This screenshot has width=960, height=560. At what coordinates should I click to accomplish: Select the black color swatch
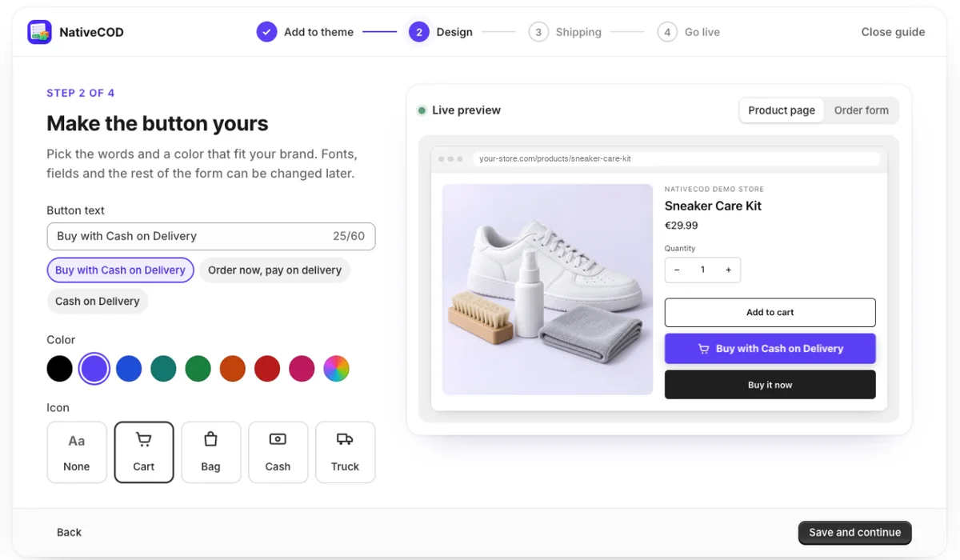click(60, 369)
